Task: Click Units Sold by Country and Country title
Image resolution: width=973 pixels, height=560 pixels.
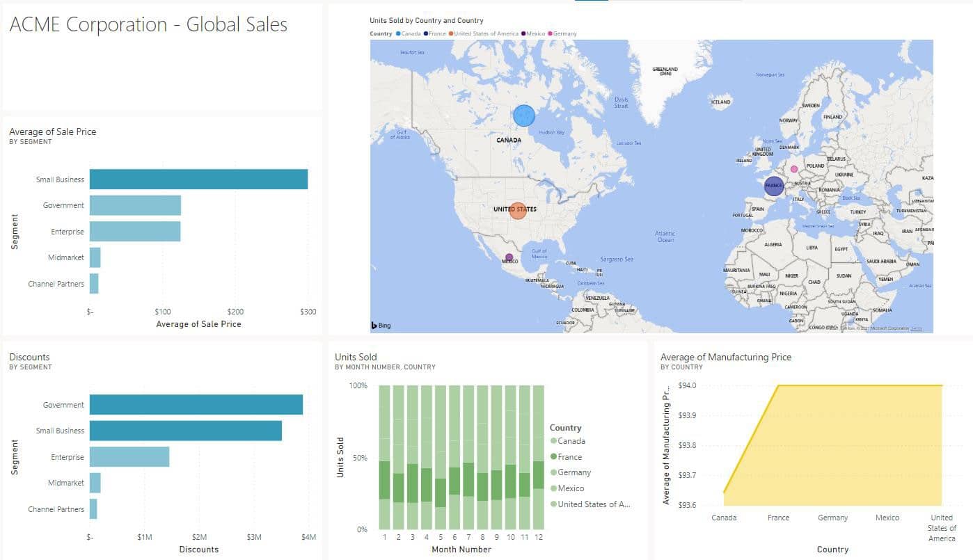Action: tap(427, 21)
